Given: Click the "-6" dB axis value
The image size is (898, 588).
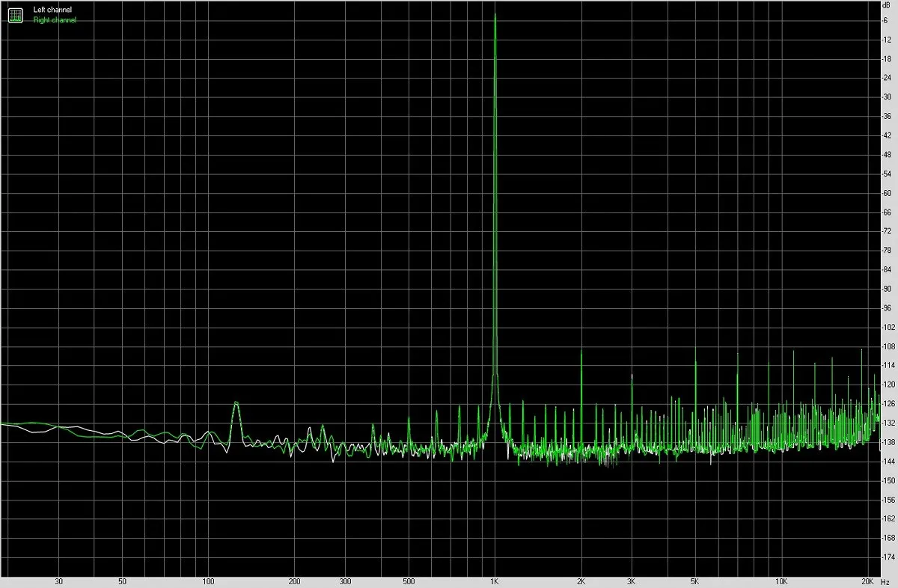Looking at the screenshot, I should (885, 20).
